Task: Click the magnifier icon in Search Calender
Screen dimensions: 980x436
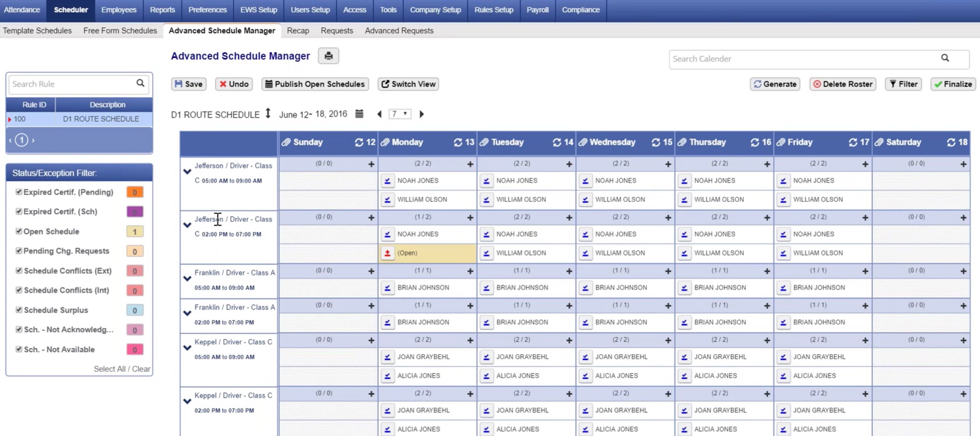Action: pos(945,58)
